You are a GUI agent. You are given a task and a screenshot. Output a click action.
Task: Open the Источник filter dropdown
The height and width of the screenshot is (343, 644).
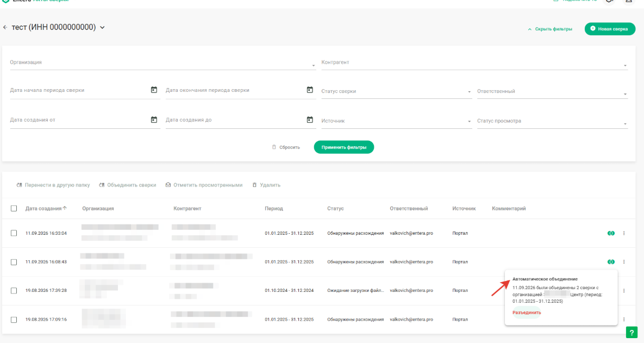(396, 121)
